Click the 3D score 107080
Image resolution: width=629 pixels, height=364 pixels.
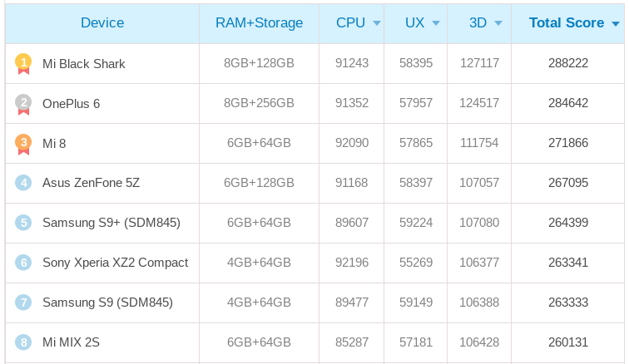click(479, 223)
